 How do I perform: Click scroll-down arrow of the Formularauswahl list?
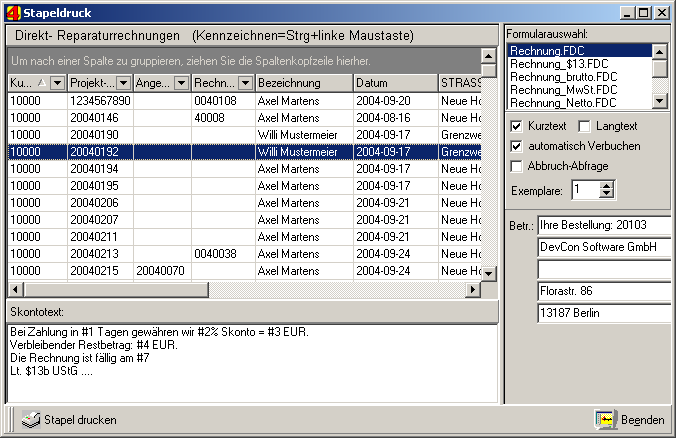coord(660,101)
